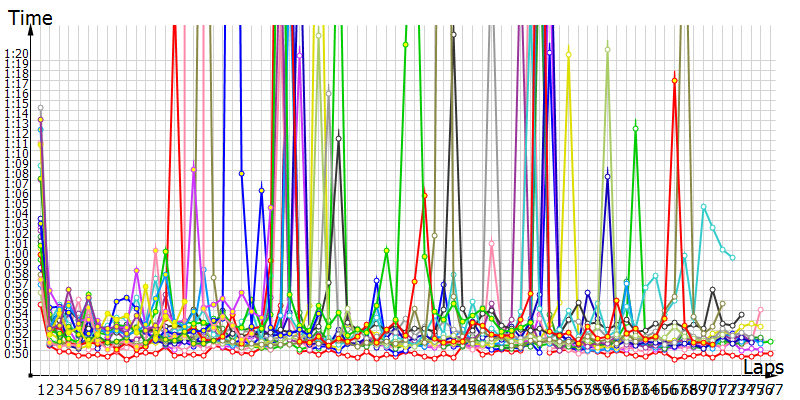Click the red peak marker near 1:05
Viewport: 800px width, 400px height.
(424, 197)
